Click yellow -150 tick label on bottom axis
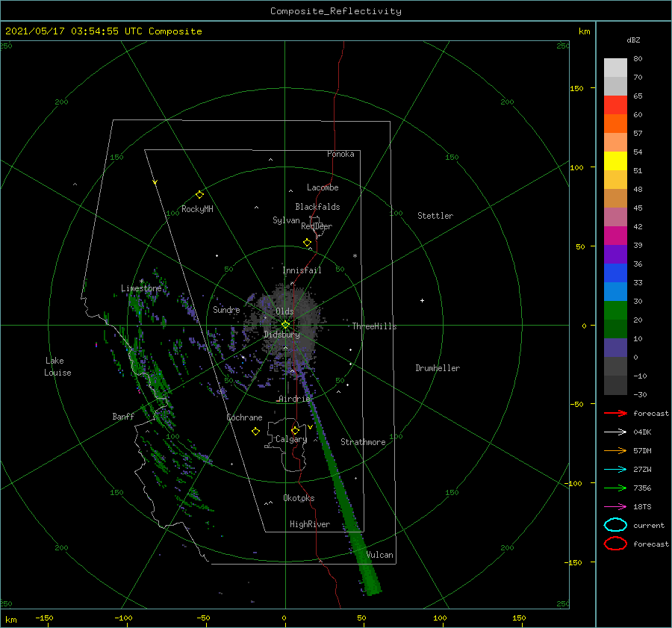The image size is (672, 628). pos(45,618)
